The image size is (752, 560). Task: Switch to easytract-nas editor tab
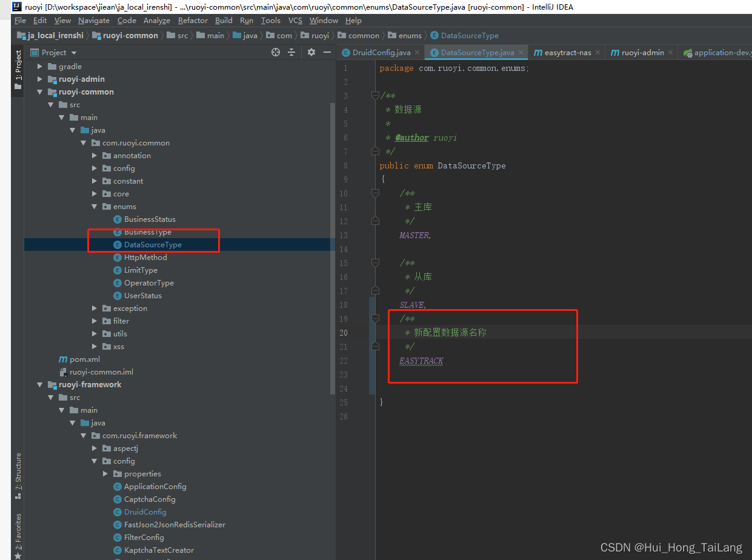pos(567,53)
